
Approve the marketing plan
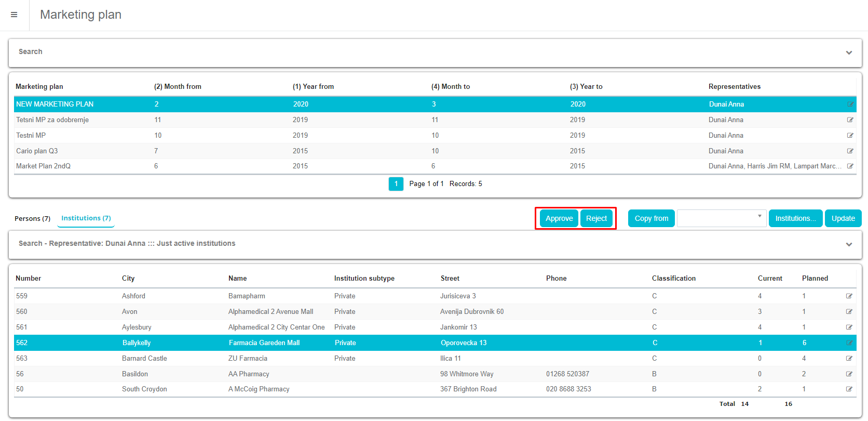[559, 218]
